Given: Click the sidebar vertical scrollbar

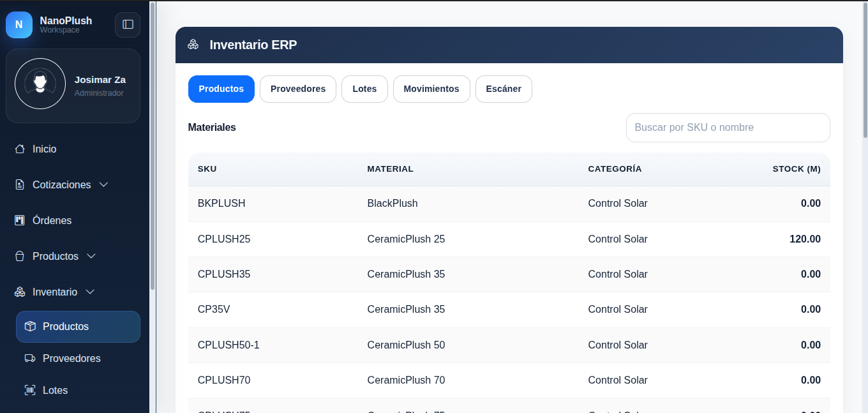Looking at the screenshot, I should (153, 146).
